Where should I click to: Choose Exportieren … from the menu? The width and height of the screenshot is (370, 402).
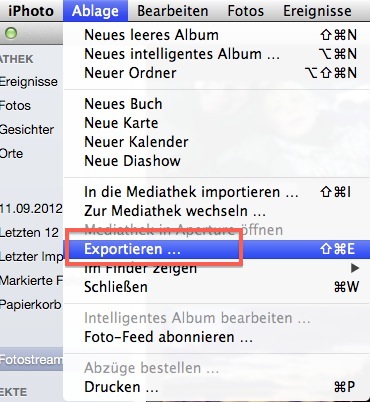click(217, 249)
